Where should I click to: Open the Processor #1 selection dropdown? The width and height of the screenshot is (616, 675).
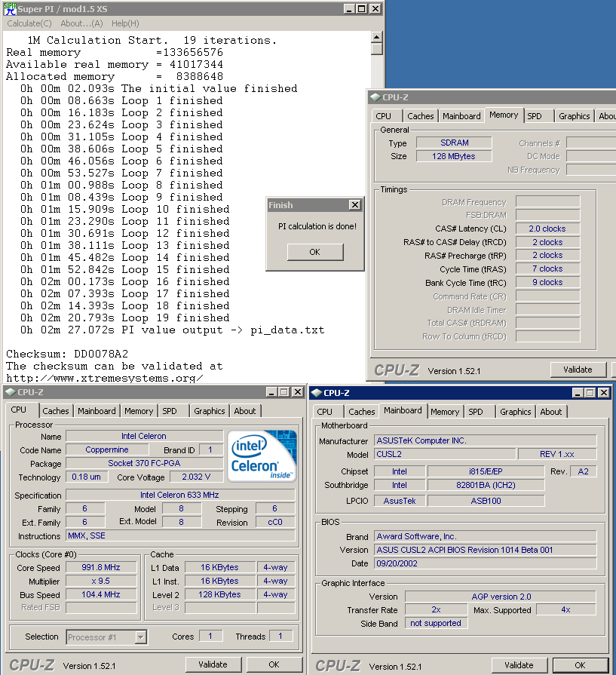[140, 637]
